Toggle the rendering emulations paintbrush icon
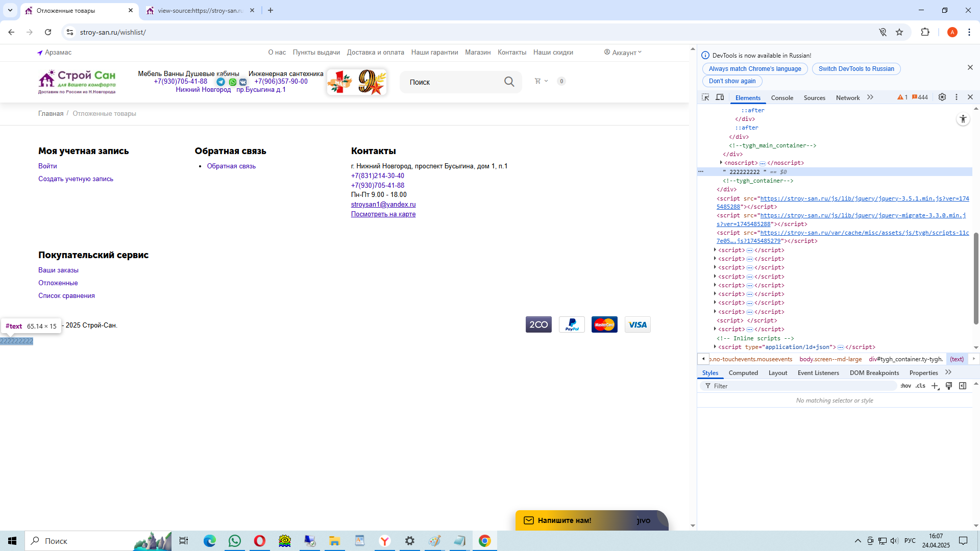Screen dimensions: 980x551 click(x=949, y=386)
